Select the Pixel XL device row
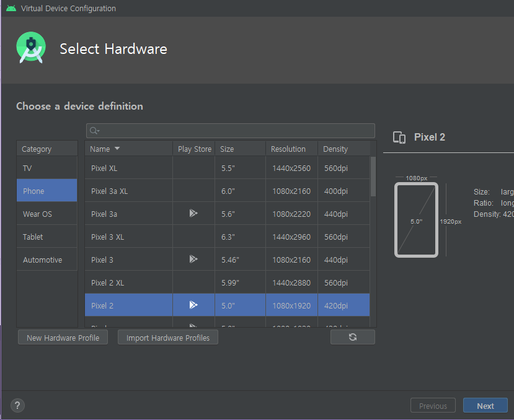Image resolution: width=514 pixels, height=420 pixels. point(227,167)
